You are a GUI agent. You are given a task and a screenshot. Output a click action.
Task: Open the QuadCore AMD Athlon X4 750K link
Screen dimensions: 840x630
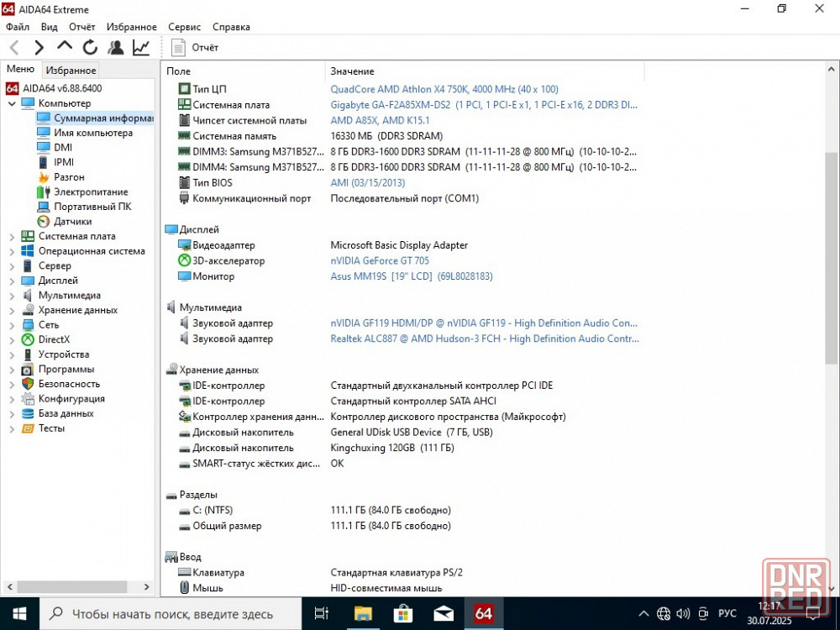click(444, 89)
